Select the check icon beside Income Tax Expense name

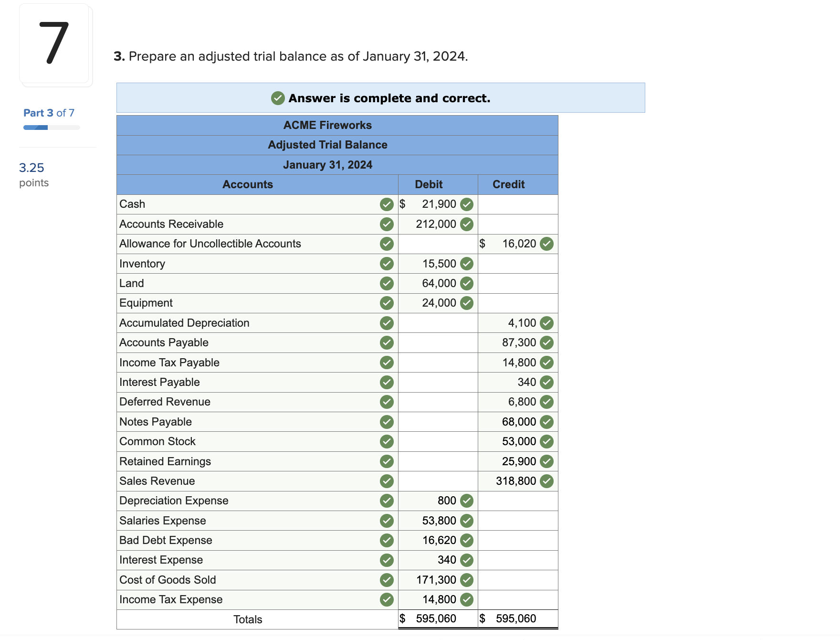click(387, 600)
